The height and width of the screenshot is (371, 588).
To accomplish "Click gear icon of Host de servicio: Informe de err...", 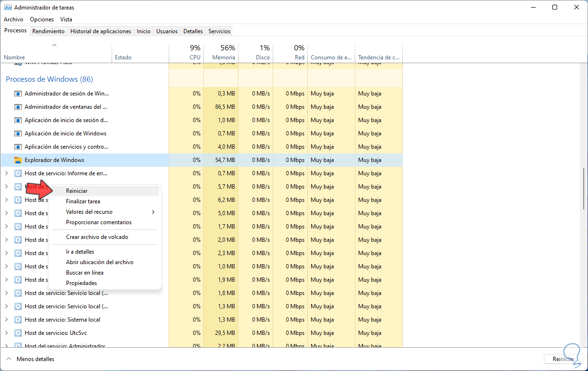I will click(x=18, y=173).
